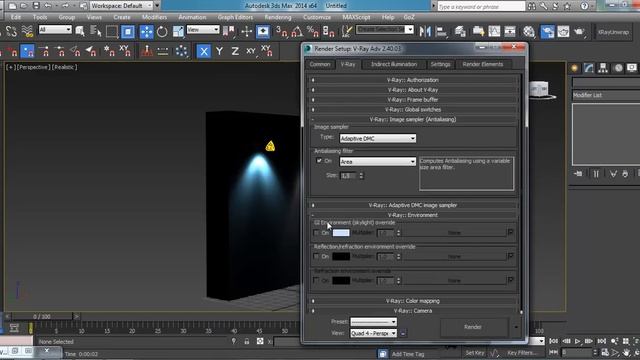Screen dimensions: 640x360
Task: Switch to Indirect illumination tab
Action: click(x=394, y=64)
